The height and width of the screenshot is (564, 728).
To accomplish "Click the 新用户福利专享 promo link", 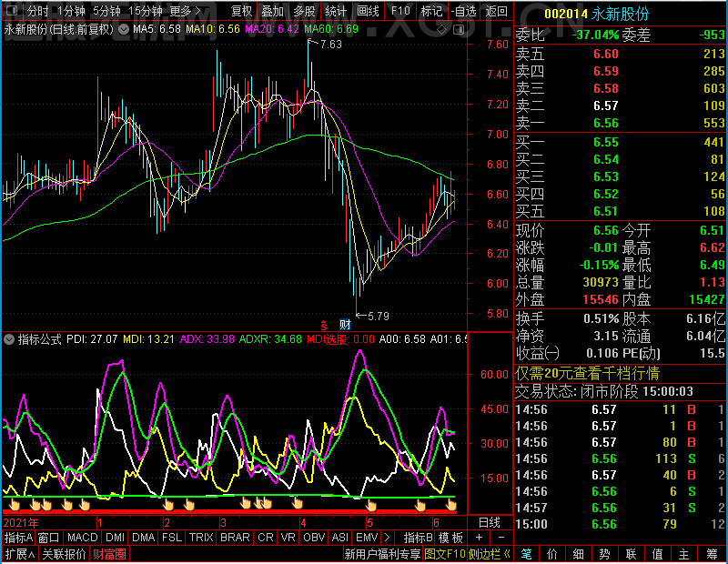I will coord(382,554).
